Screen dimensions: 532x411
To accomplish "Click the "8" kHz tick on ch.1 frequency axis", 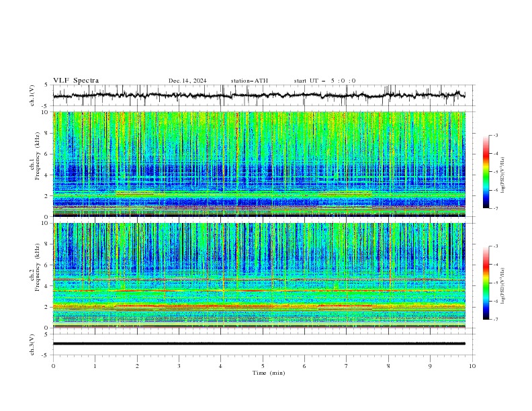I will [48, 133].
